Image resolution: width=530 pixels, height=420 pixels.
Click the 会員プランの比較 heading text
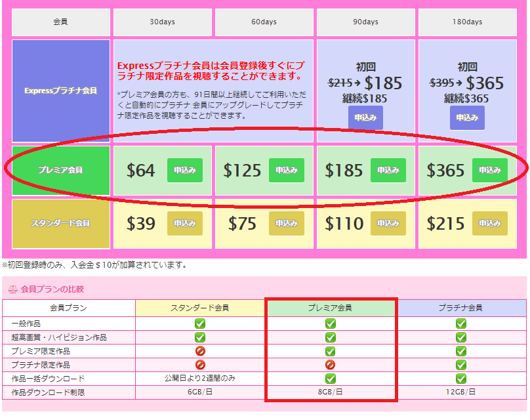point(52,289)
